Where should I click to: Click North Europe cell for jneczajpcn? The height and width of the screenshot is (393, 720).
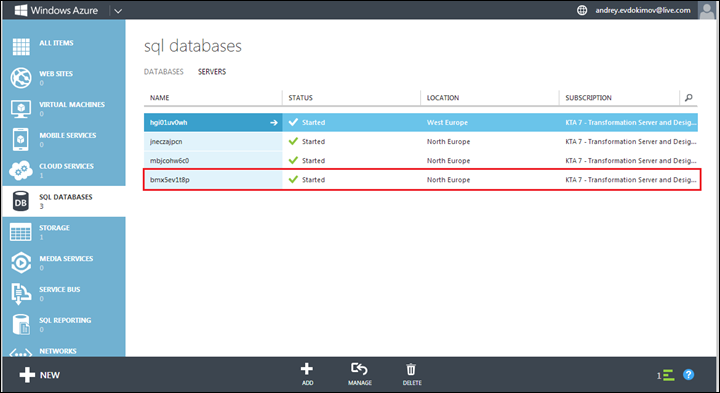(x=448, y=141)
